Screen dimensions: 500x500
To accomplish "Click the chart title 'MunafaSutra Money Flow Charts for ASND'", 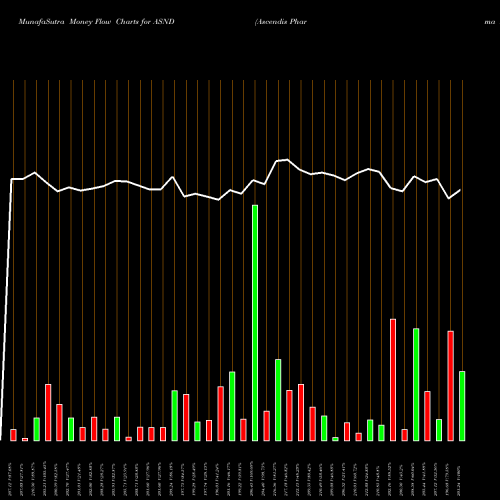I will point(96,22).
